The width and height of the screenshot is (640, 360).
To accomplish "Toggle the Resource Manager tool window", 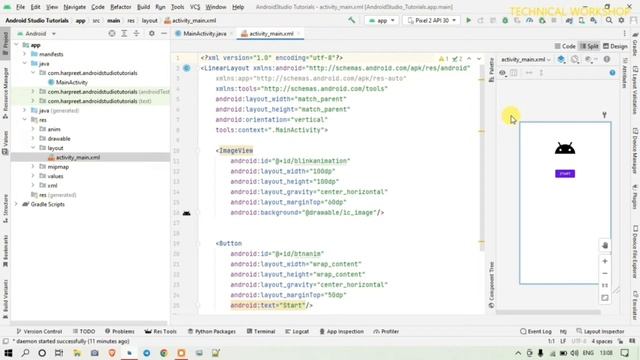I will (5, 93).
